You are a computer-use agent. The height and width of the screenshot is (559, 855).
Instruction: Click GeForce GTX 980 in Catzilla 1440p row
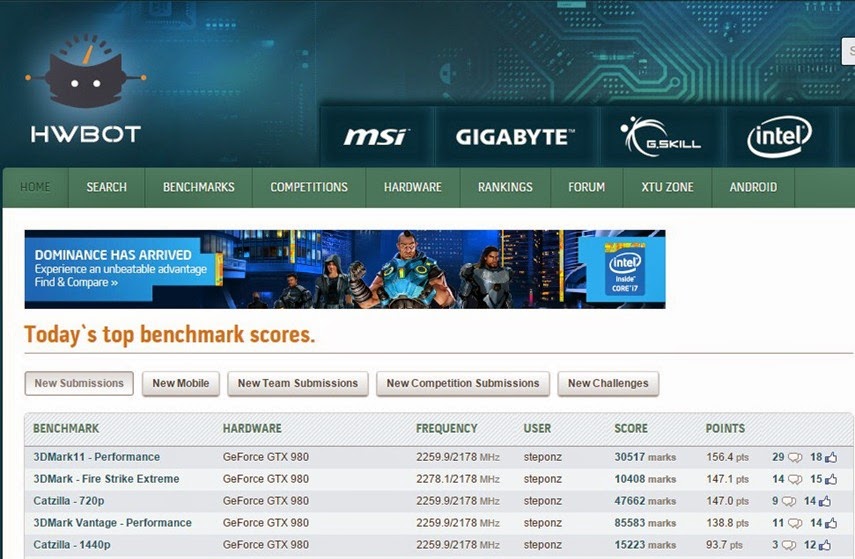click(266, 544)
